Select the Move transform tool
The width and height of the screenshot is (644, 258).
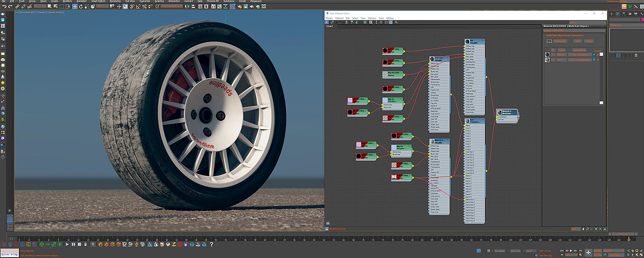75,6
